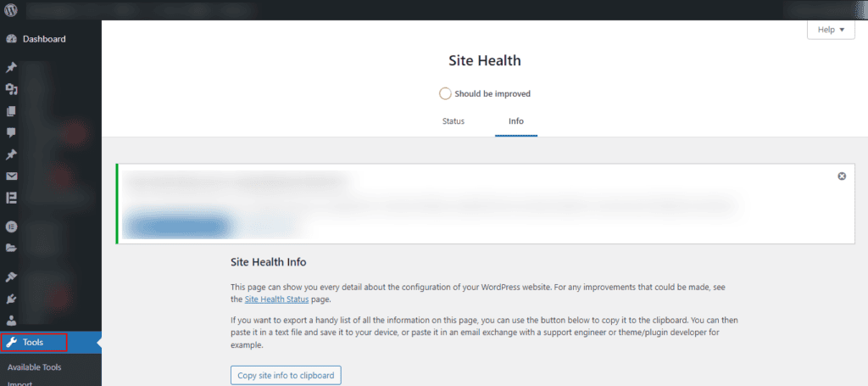This screenshot has width=868, height=386.
Task: Click the Pages icon in the sidebar
Action: (12, 111)
